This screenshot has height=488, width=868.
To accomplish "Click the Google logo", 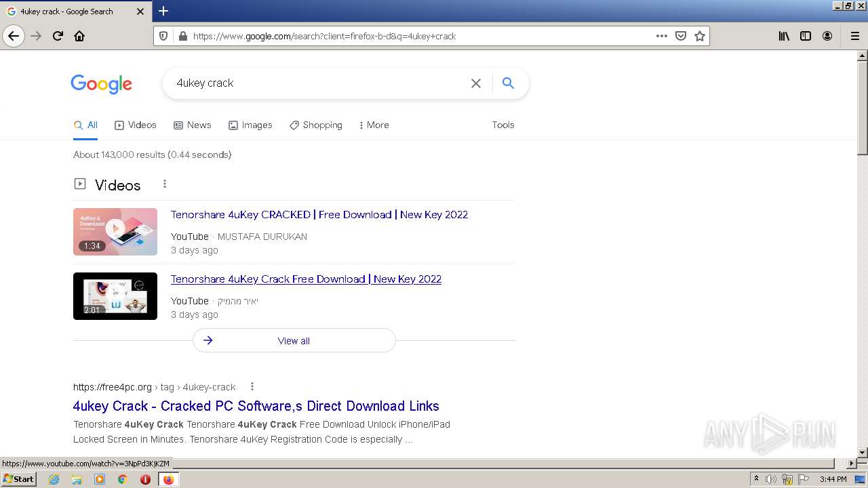I will tap(102, 84).
